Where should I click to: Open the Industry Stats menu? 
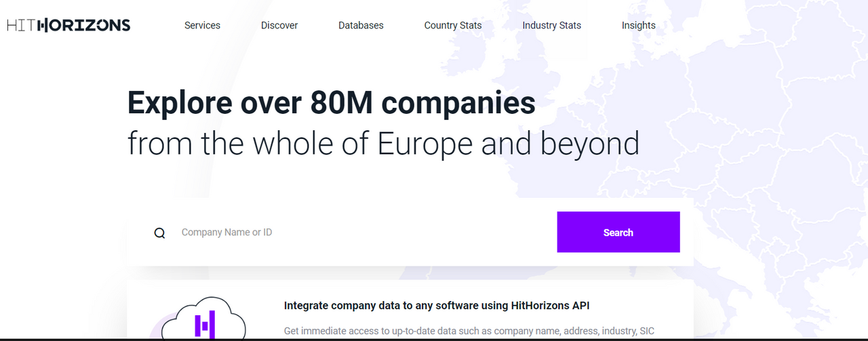(x=551, y=25)
